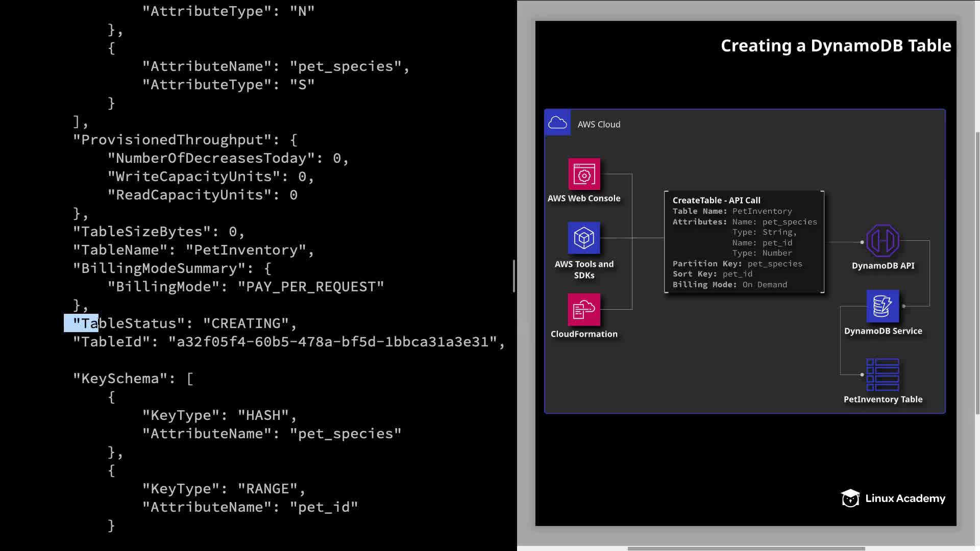Click the DynamoDB Service icon
980x551 pixels.
point(883,306)
